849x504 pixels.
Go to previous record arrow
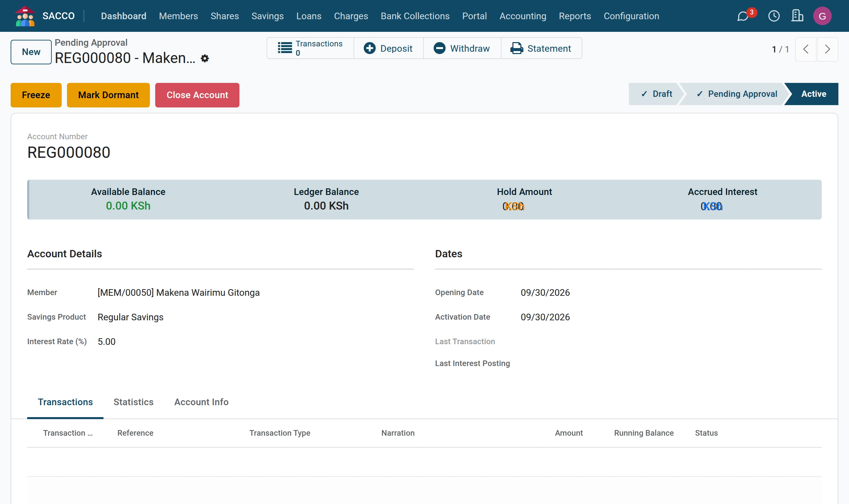[806, 49]
